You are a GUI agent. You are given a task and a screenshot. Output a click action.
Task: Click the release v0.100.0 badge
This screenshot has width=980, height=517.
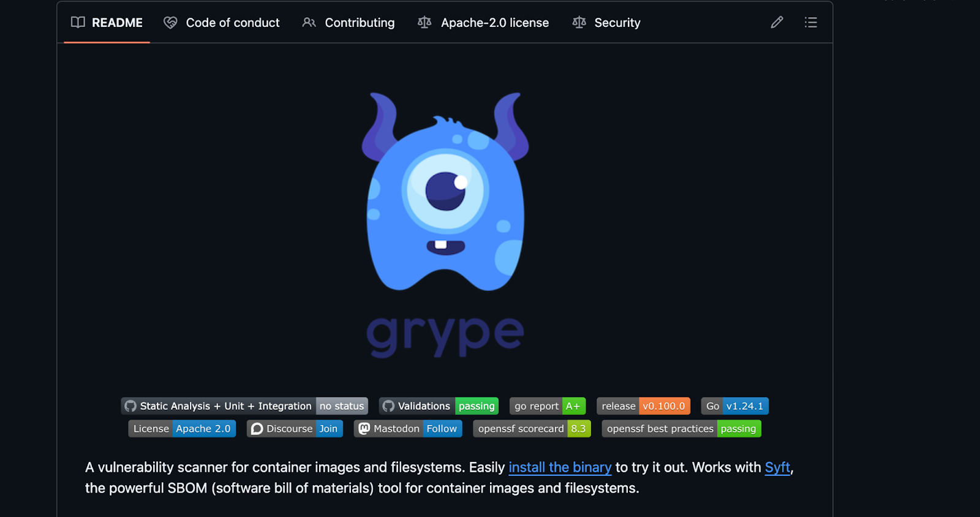click(643, 406)
